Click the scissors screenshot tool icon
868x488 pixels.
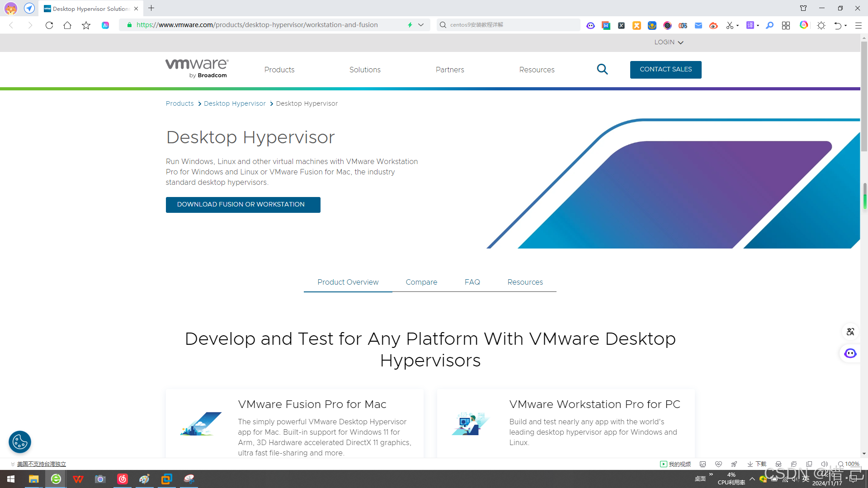tap(729, 25)
